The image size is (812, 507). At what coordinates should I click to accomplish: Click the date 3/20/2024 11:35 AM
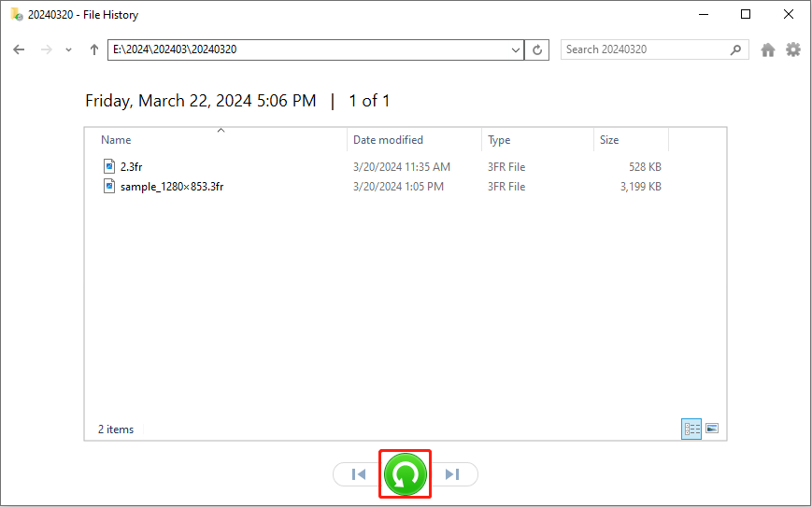click(402, 167)
